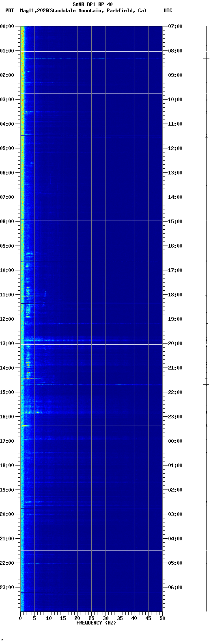Click the PDT time label "05:00"

[x=7, y=148]
